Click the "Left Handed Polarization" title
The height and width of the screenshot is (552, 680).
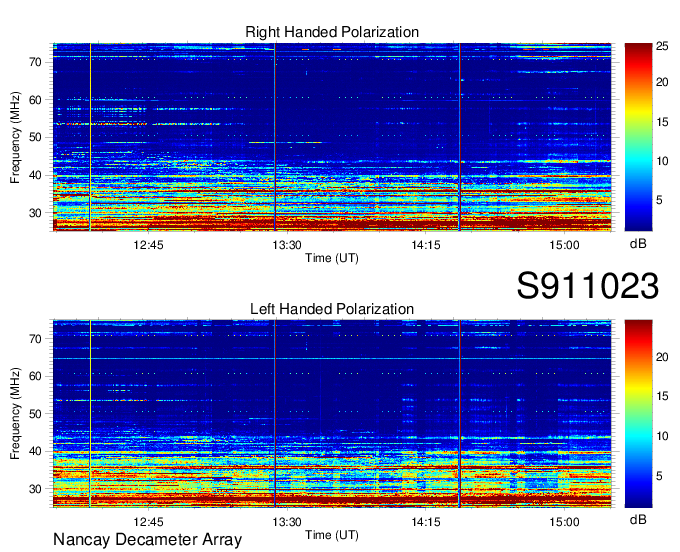(x=332, y=309)
